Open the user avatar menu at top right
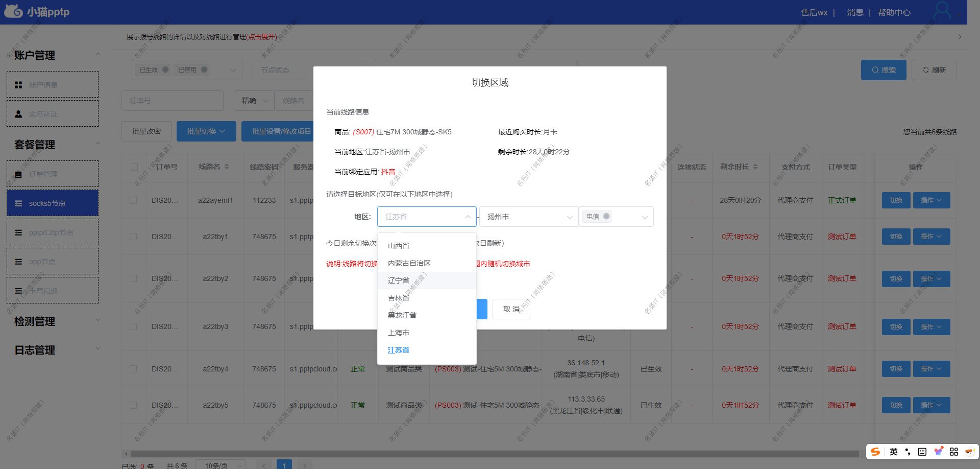 [943, 11]
